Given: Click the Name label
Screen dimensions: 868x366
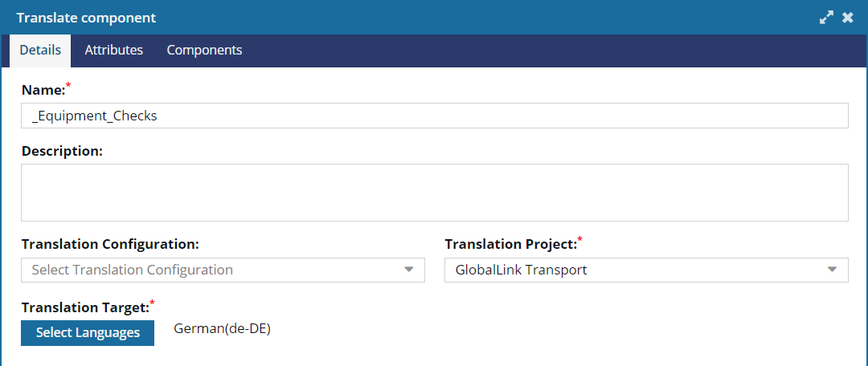Looking at the screenshot, I should pyautogui.click(x=43, y=90).
